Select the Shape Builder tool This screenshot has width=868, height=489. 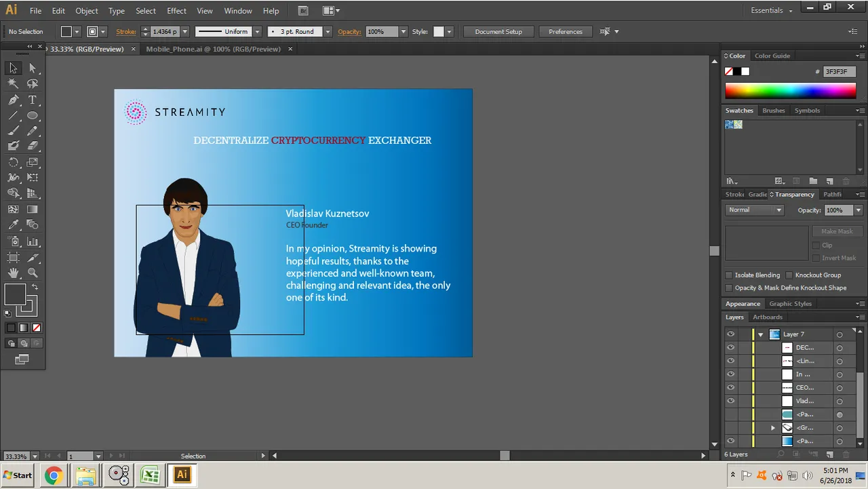(13, 193)
